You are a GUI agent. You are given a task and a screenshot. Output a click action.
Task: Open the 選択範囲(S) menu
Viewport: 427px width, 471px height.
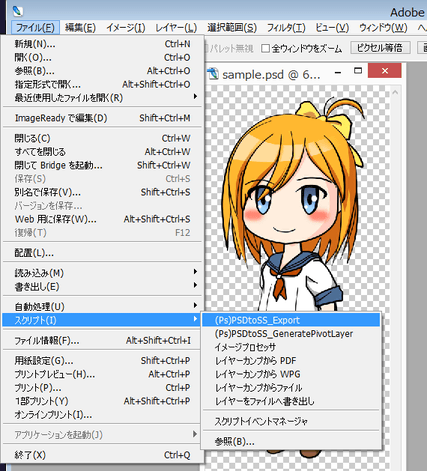click(x=232, y=28)
